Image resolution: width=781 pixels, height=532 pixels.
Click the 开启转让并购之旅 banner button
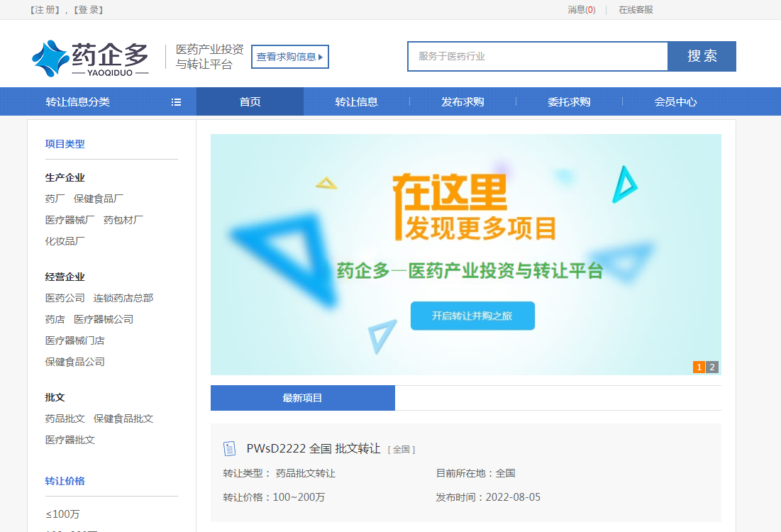[x=472, y=316]
